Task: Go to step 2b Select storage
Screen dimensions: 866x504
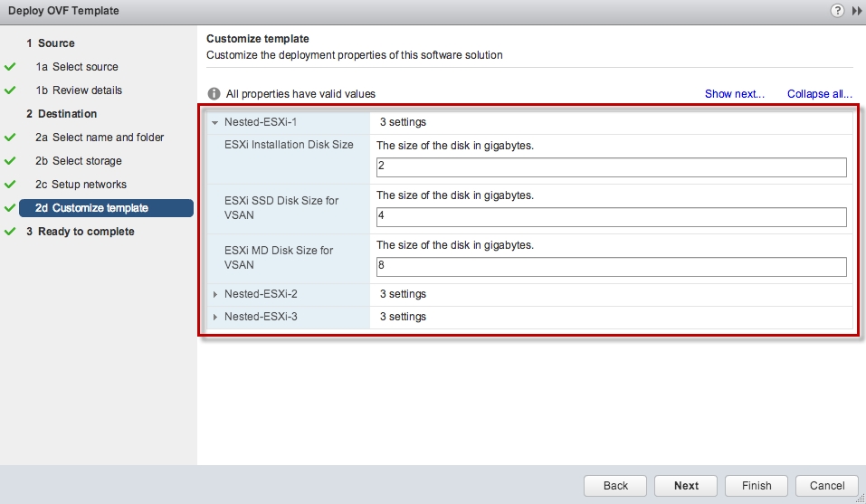Action: 79,161
